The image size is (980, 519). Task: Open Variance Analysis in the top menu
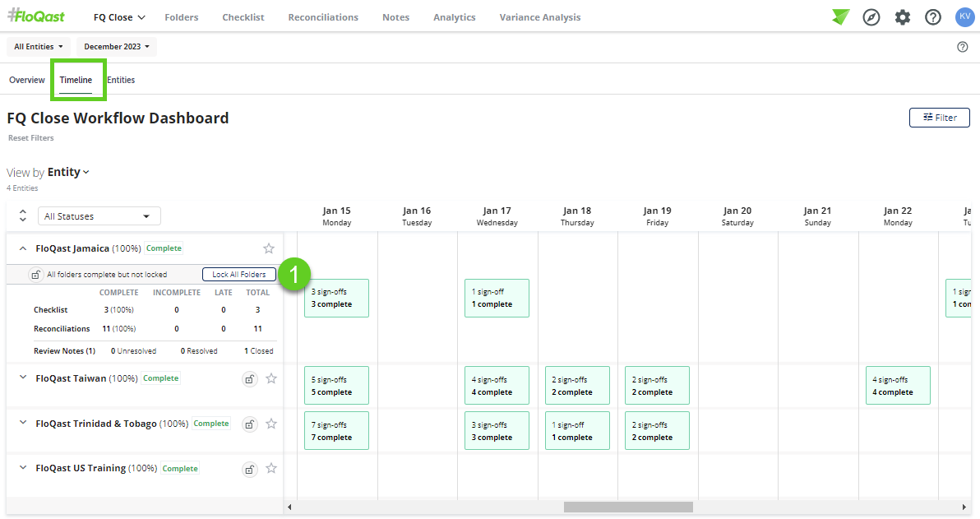tap(539, 17)
